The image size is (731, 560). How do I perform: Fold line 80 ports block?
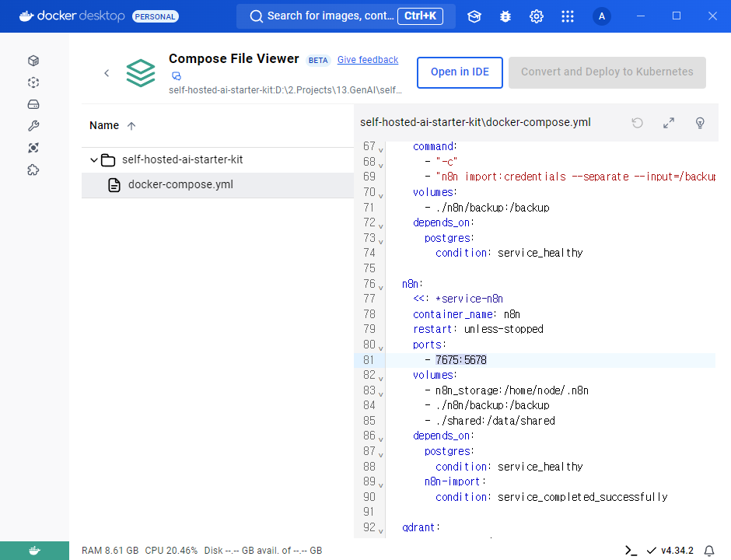pos(381,348)
